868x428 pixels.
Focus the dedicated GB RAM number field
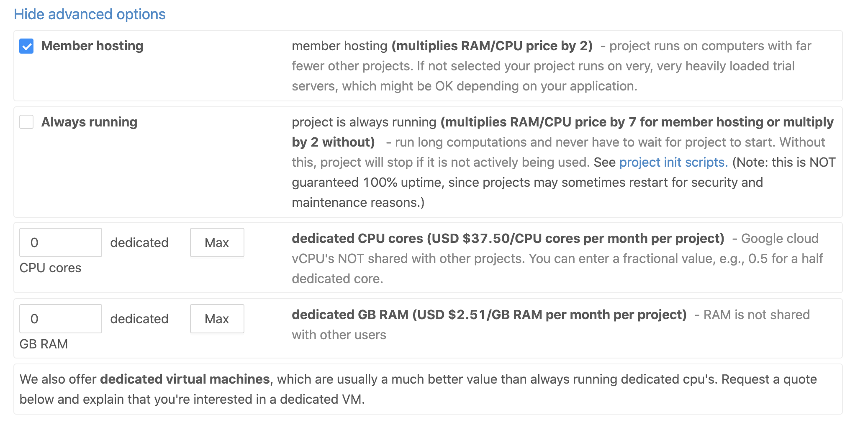coord(60,319)
